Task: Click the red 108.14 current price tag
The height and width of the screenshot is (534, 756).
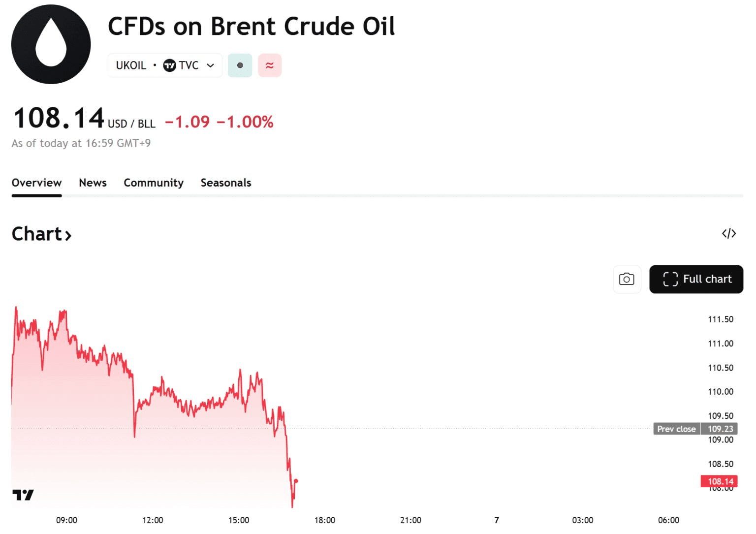Action: click(x=720, y=481)
